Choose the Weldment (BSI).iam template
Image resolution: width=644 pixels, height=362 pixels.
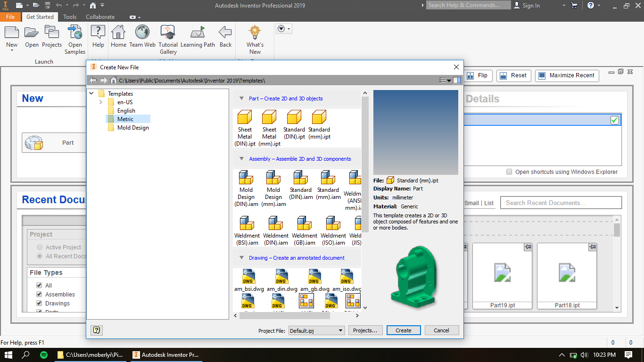tap(247, 231)
